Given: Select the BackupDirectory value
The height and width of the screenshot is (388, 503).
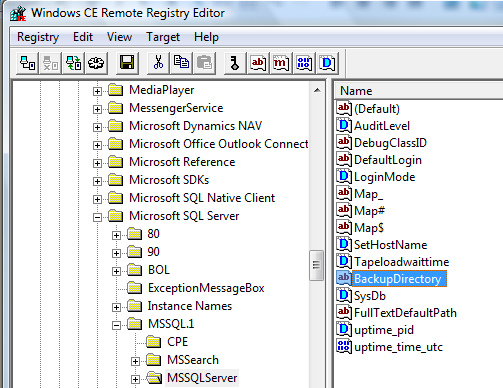Looking at the screenshot, I should click(x=399, y=279).
